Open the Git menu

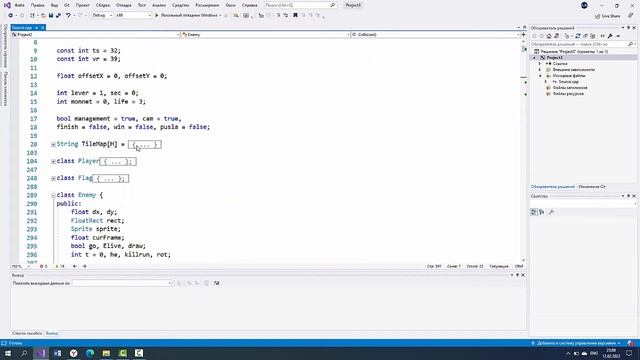[x=67, y=5]
